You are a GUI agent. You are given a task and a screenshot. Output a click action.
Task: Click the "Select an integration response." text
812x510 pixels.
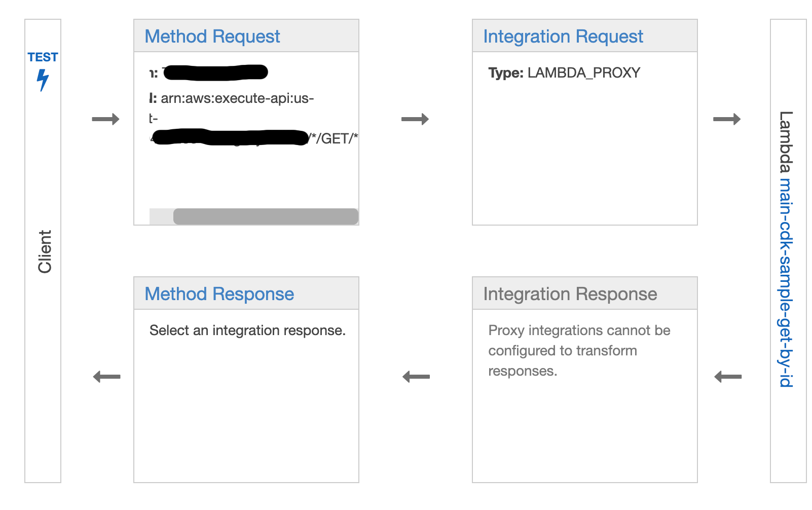tap(247, 331)
